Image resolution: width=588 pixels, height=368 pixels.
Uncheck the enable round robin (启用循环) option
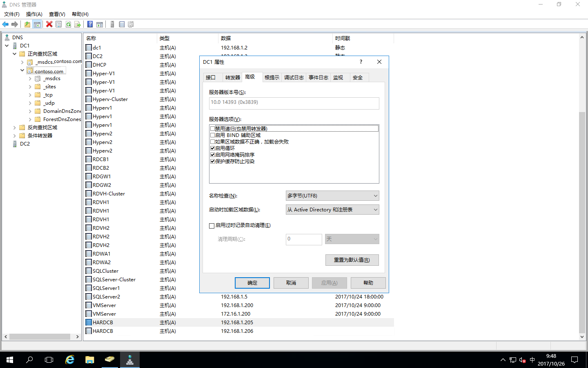point(212,148)
